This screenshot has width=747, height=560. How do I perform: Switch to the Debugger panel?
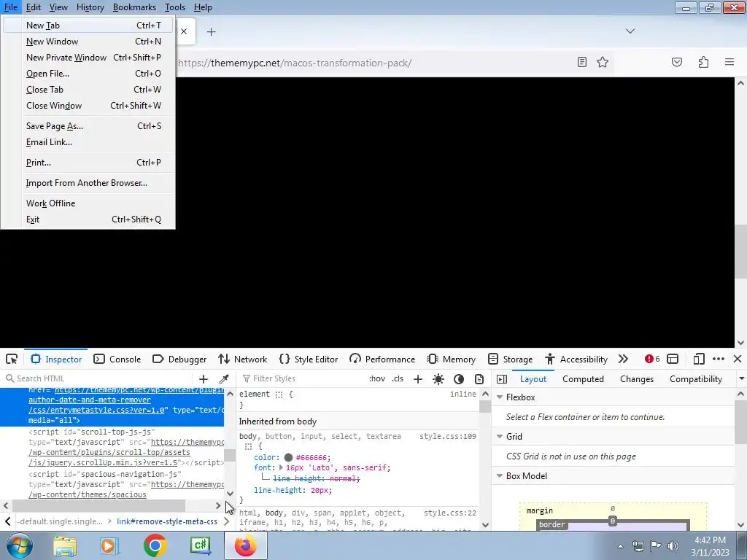(x=179, y=359)
